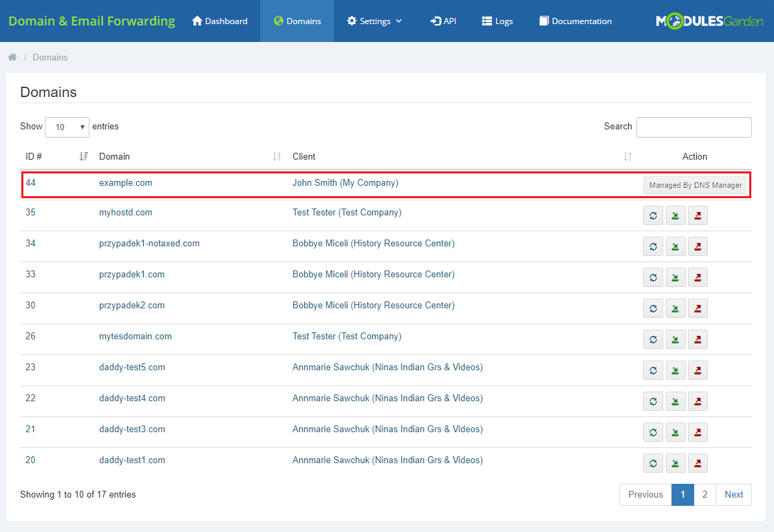Image resolution: width=774 pixels, height=532 pixels.
Task: Open the daddy-test5.com domain link
Action: coord(132,368)
